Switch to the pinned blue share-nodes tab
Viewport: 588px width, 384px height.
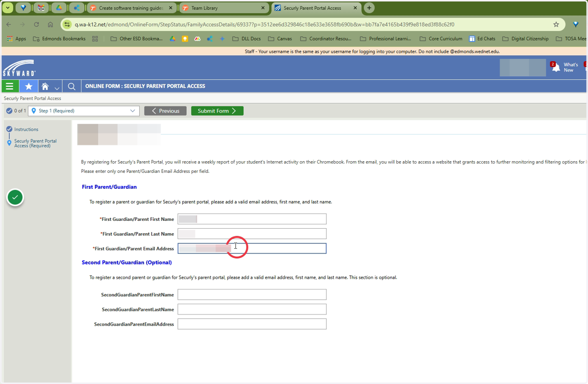pyautogui.click(x=76, y=8)
